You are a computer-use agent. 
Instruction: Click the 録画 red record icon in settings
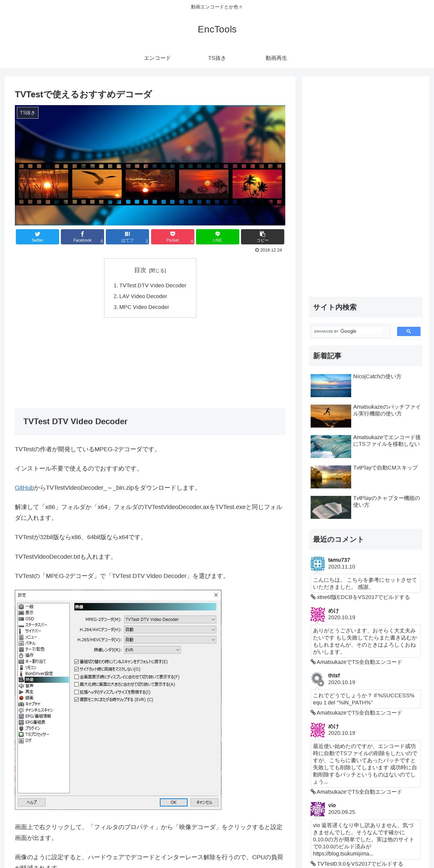21,698
